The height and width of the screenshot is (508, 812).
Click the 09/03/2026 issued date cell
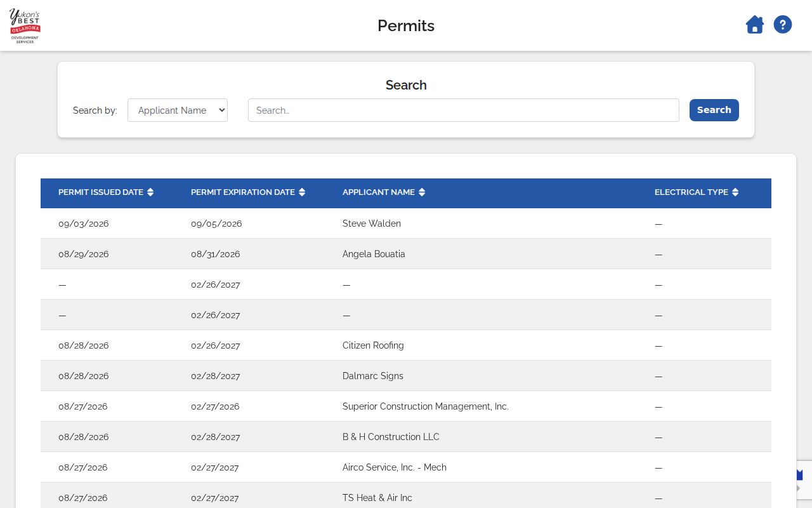84,224
